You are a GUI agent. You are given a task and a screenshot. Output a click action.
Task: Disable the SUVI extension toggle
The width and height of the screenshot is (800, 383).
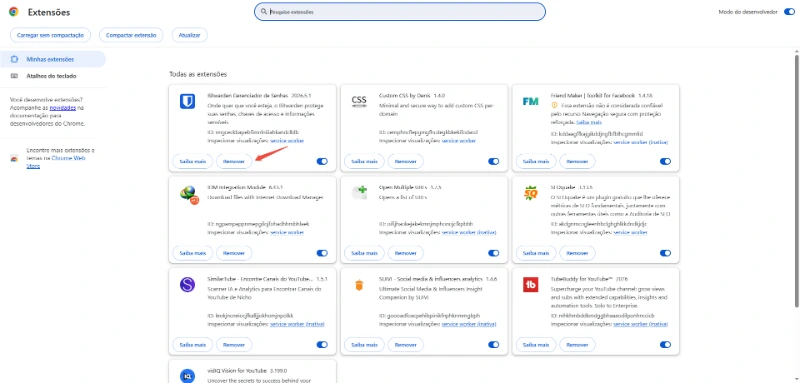(x=493, y=345)
